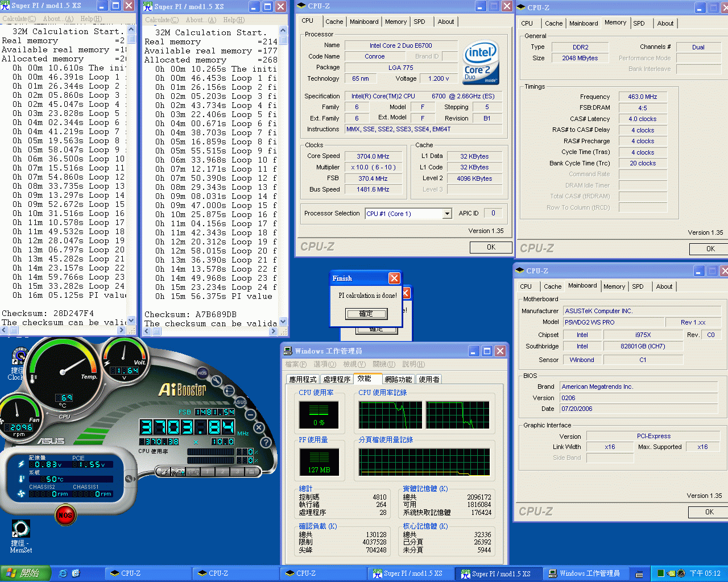Open AI Booster help question mark icon

266,442
